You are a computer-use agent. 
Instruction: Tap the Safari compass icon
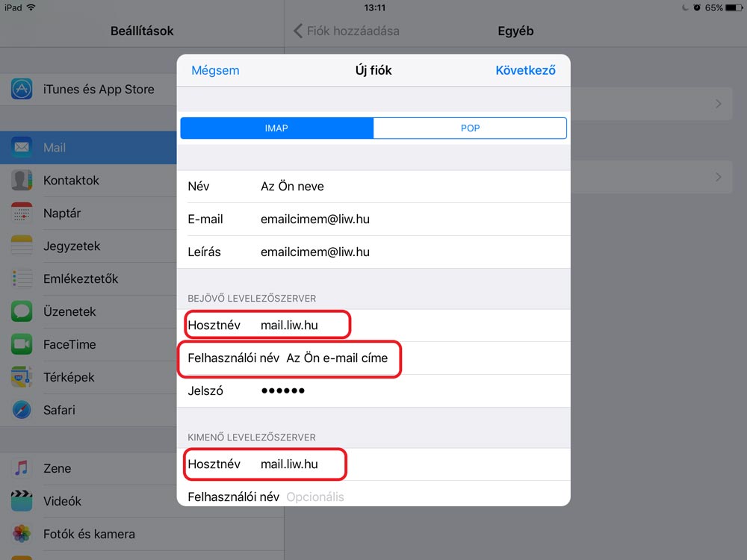(22, 410)
